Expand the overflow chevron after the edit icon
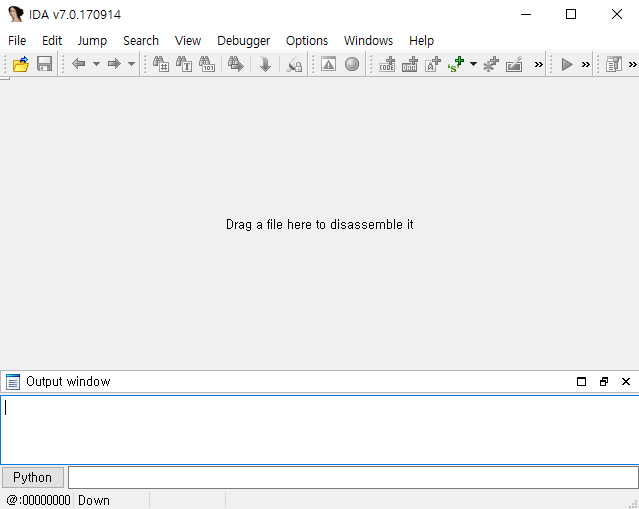The image size is (639, 509). 539,64
